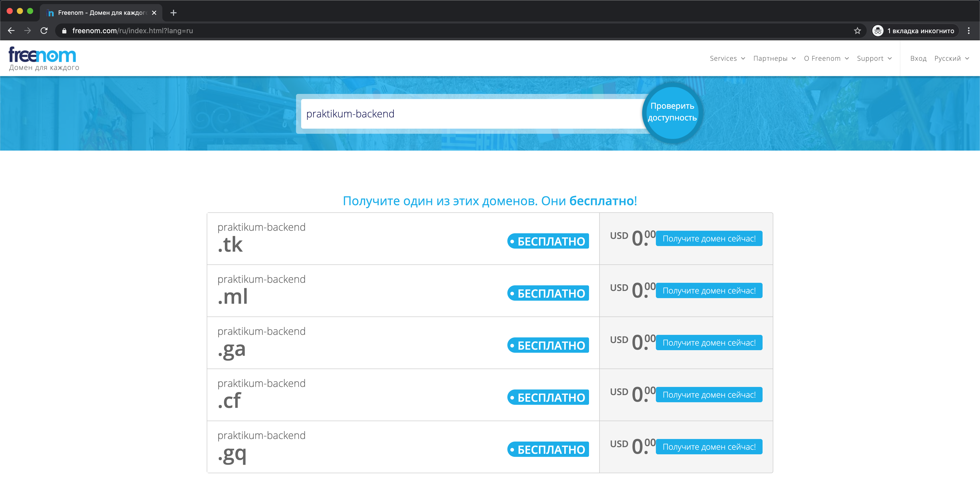Click the USD 0.00 price for .ga
This screenshot has width=980, height=488.
pyautogui.click(x=633, y=343)
